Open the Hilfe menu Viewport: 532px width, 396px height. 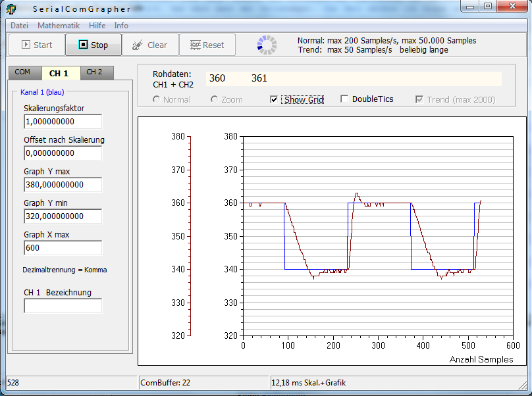(97, 26)
